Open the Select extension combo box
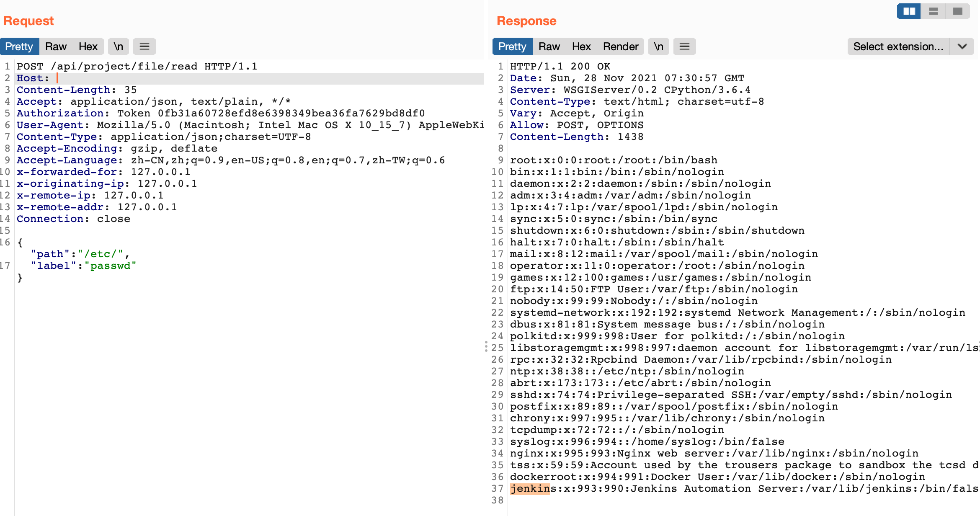980x516 pixels. click(x=898, y=46)
